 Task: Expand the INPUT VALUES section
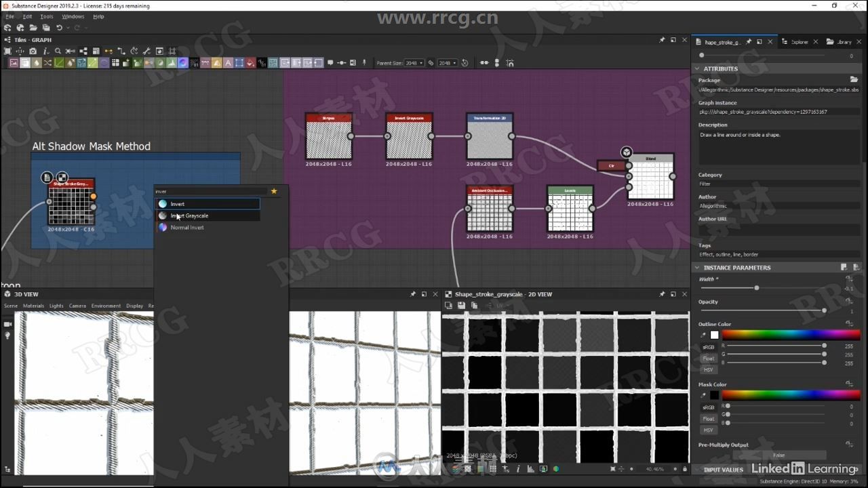(723, 470)
